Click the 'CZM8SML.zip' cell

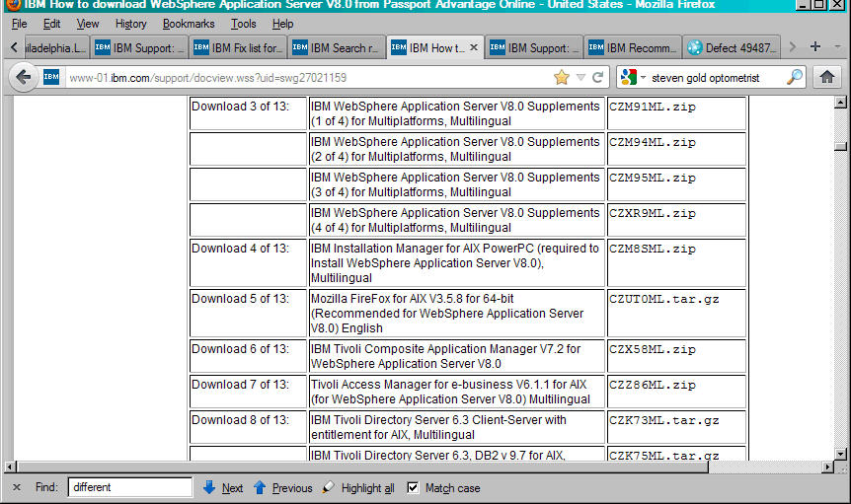coord(676,262)
